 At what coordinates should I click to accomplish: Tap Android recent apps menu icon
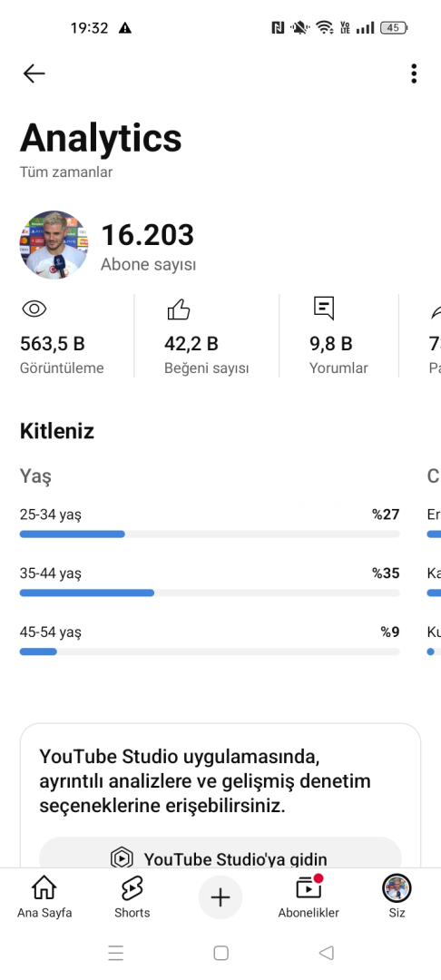(x=115, y=953)
